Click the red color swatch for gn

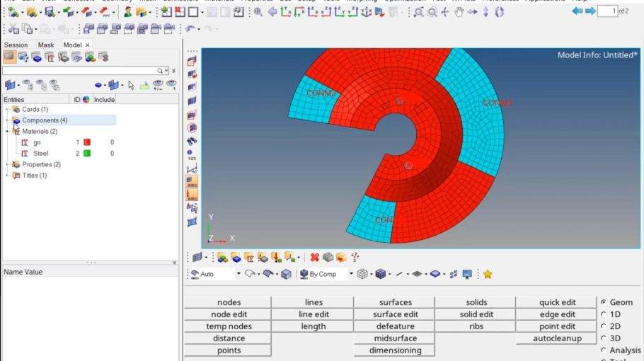click(87, 142)
